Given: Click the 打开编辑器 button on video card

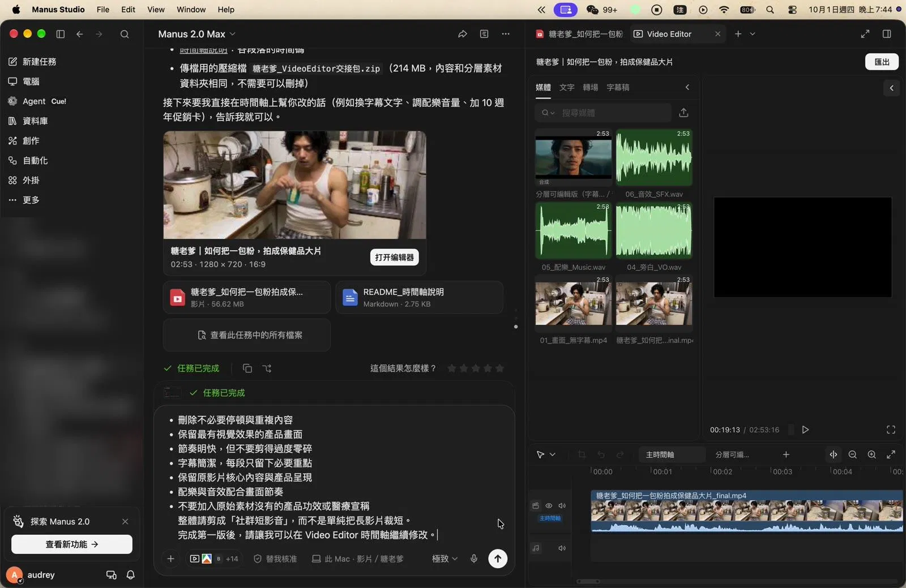Looking at the screenshot, I should [x=394, y=257].
